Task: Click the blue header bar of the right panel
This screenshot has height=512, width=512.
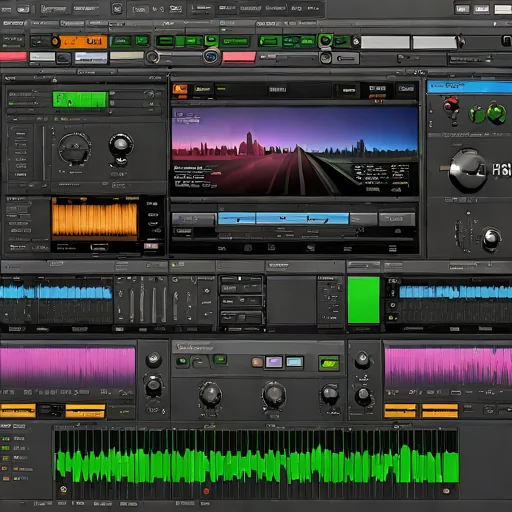Action: tap(469, 87)
